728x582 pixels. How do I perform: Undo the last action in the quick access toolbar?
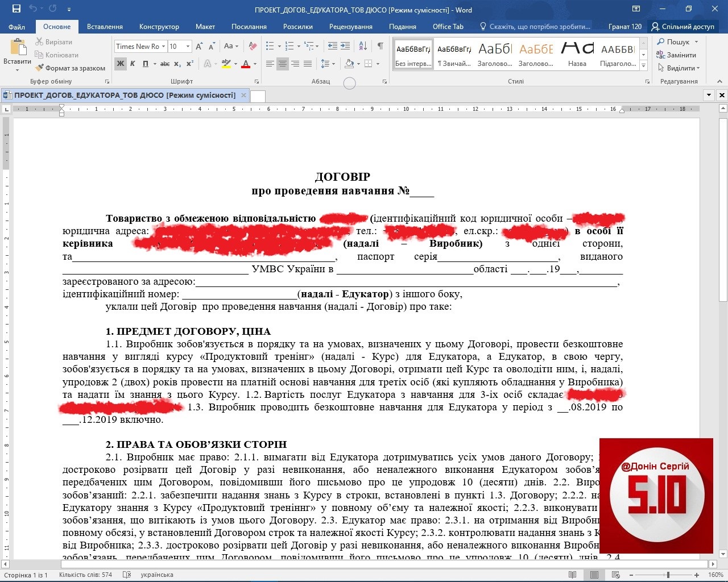click(33, 9)
